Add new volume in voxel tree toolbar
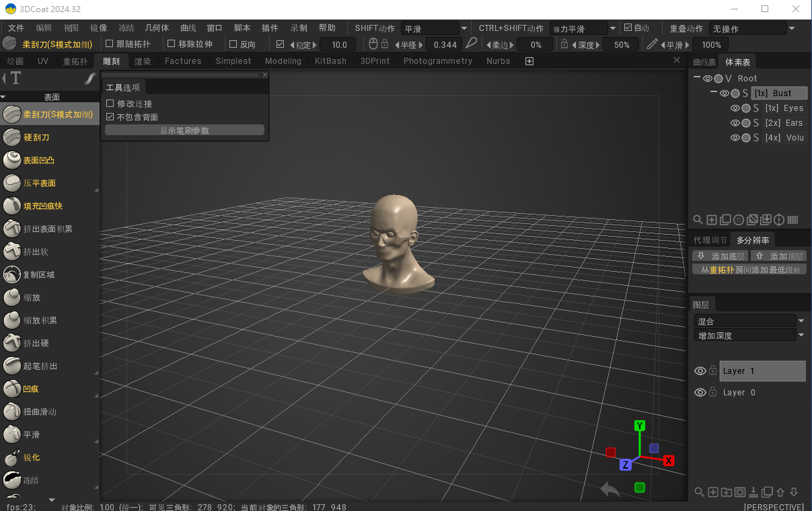Viewport: 812px width, 511px height. coord(712,220)
